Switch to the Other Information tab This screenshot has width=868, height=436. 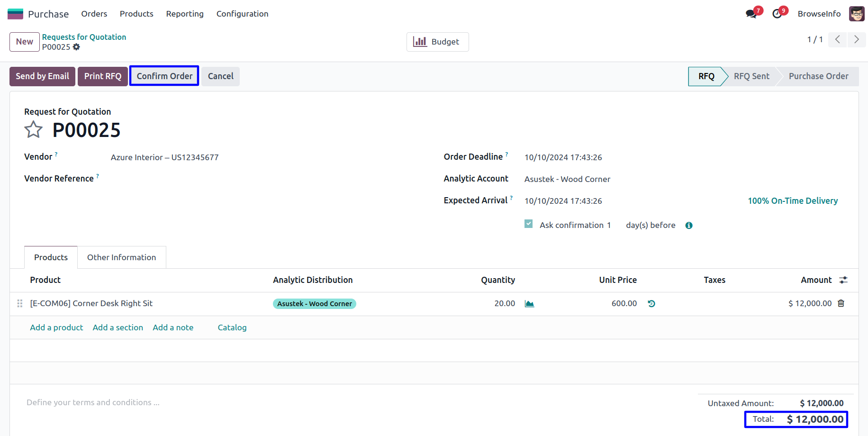point(121,257)
